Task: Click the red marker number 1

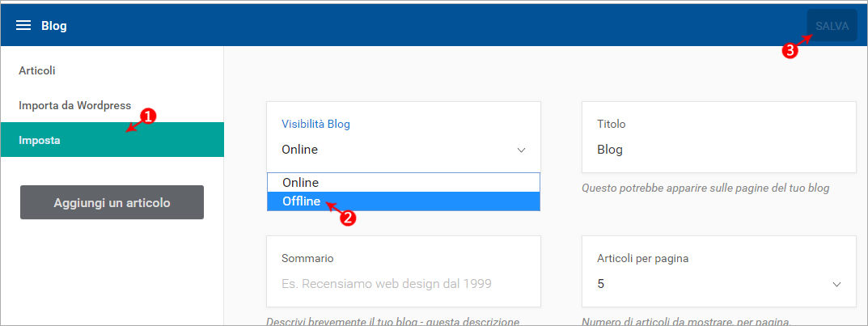Action: point(147,116)
